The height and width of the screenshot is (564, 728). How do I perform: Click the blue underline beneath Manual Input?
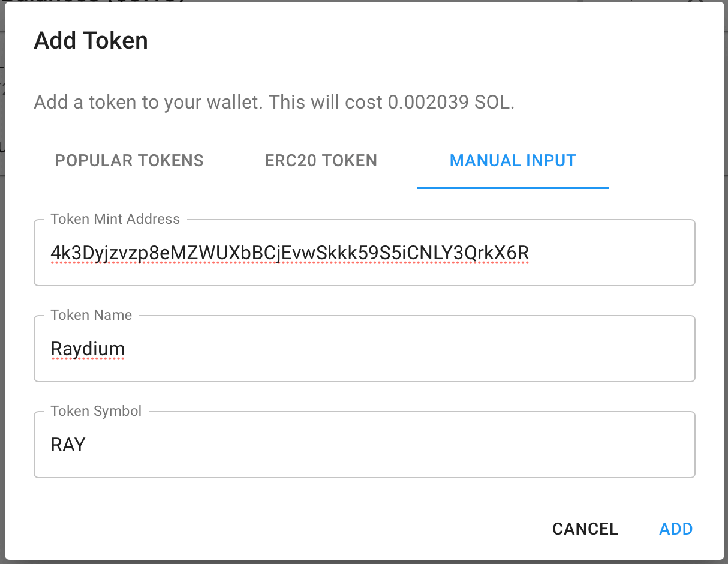pyautogui.click(x=513, y=187)
